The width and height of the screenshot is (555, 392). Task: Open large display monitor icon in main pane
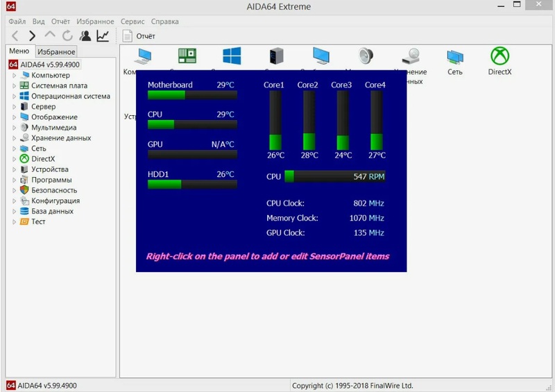[321, 56]
